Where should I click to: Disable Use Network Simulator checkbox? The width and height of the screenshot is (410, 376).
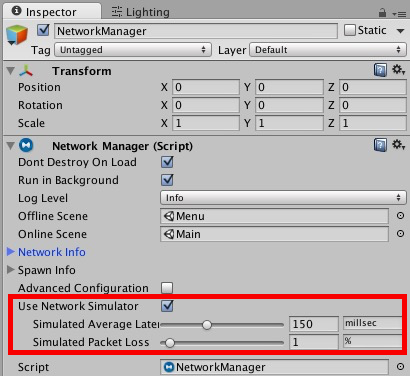click(167, 306)
